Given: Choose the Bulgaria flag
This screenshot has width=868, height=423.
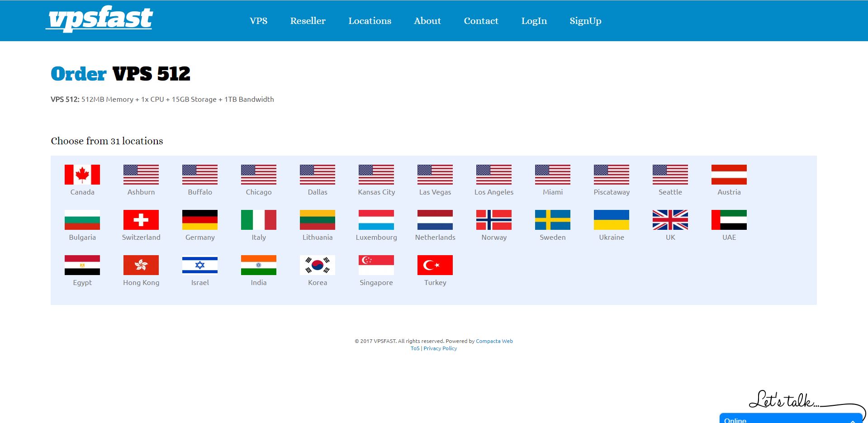Looking at the screenshot, I should pos(82,220).
